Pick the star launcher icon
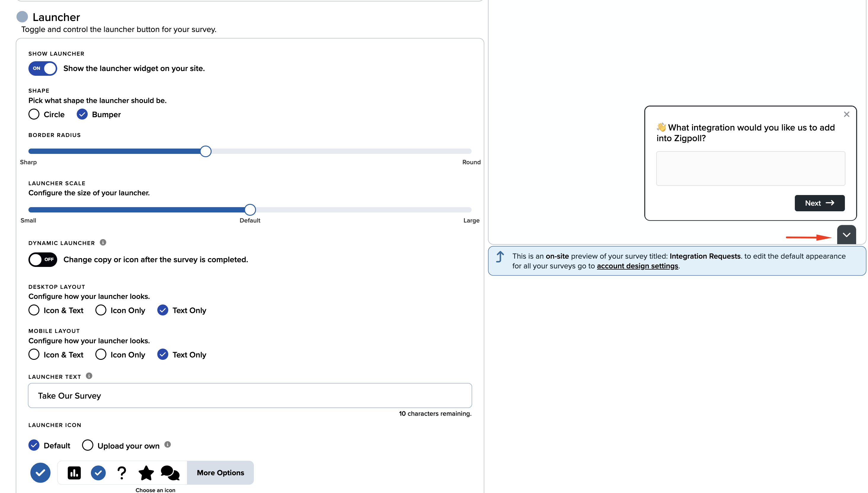Screen dimensions: 868x493 [146, 473]
